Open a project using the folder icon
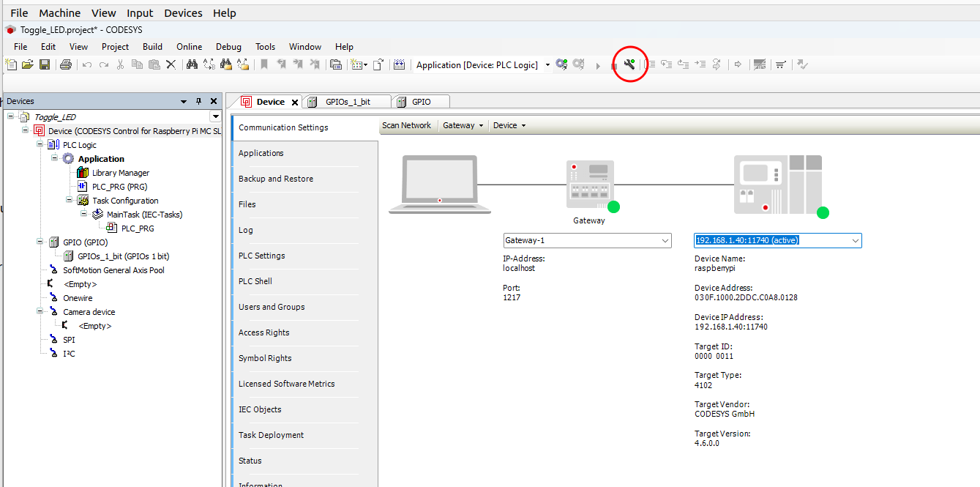Image resolution: width=980 pixels, height=487 pixels. coord(28,64)
